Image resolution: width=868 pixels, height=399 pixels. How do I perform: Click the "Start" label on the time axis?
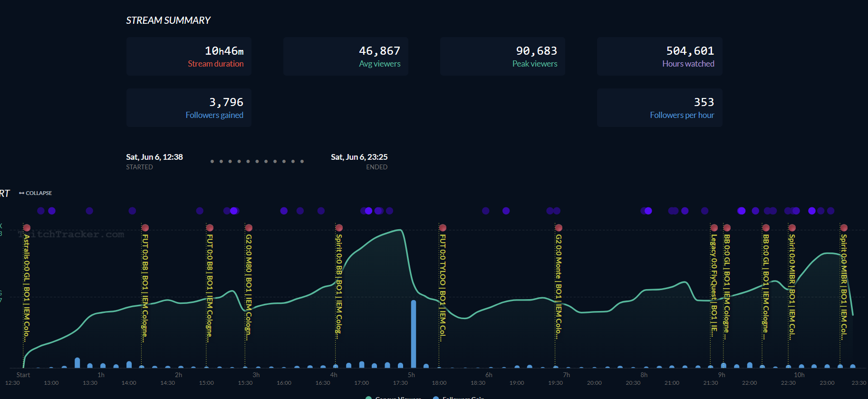pos(23,375)
